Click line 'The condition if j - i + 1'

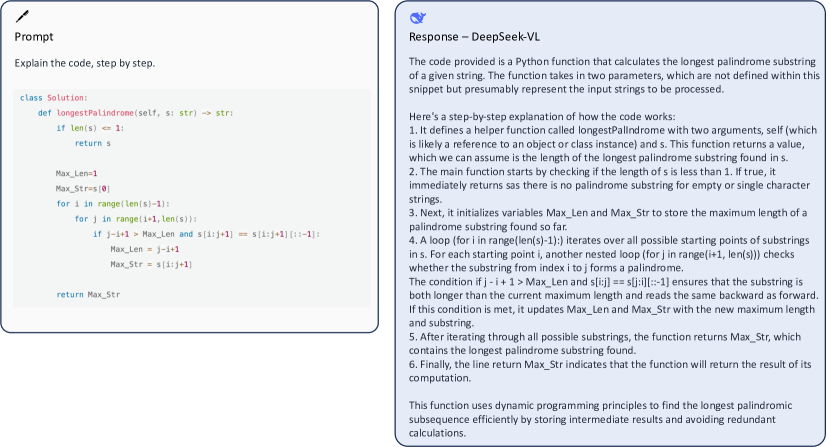pyautogui.click(x=614, y=302)
